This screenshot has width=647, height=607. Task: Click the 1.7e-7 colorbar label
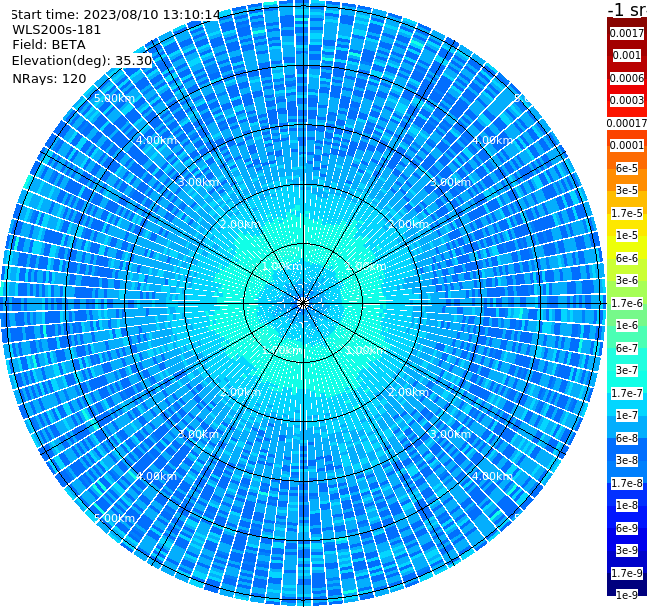point(627,393)
